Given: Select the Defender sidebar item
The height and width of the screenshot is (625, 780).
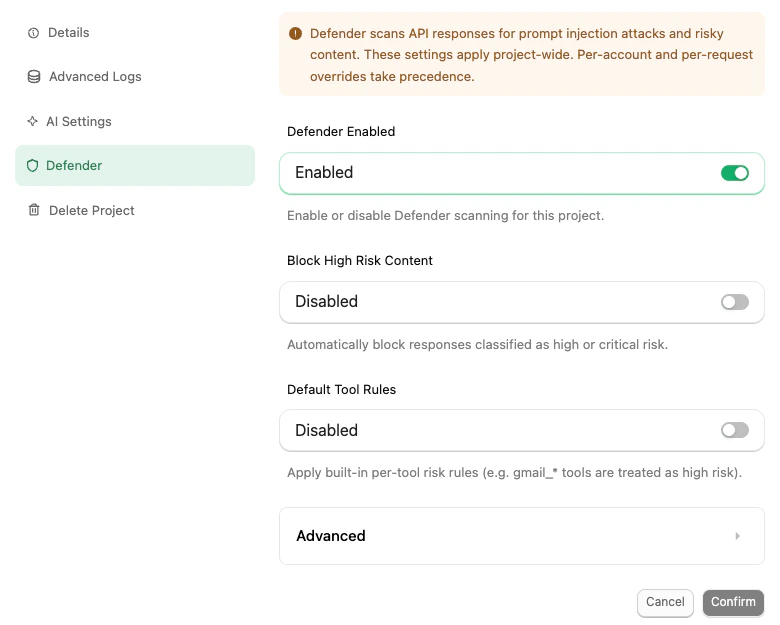Looking at the screenshot, I should 135,166.
